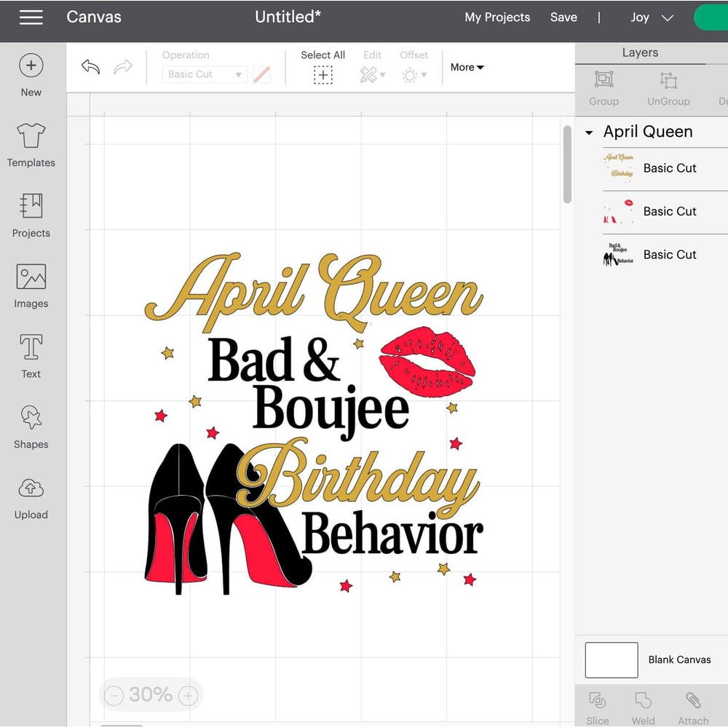
Task: Click the Upload icon to add your own image
Action: pyautogui.click(x=31, y=496)
